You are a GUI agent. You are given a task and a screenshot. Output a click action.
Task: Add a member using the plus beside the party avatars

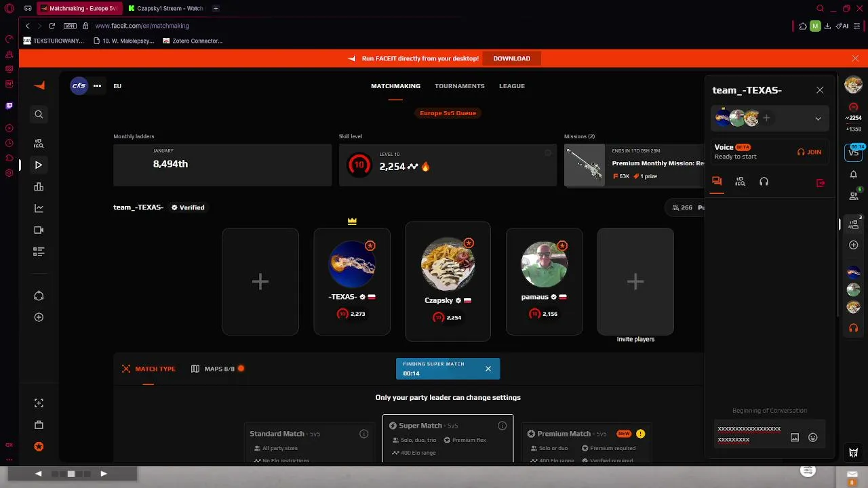coord(766,118)
